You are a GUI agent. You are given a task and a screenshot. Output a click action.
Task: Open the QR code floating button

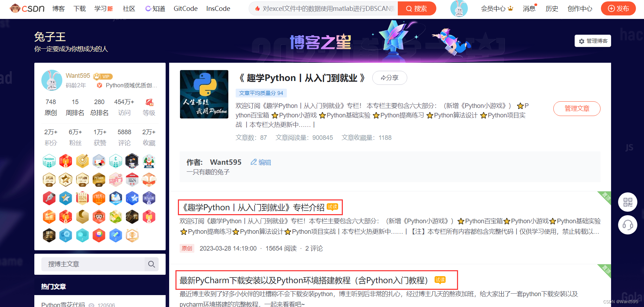point(628,202)
